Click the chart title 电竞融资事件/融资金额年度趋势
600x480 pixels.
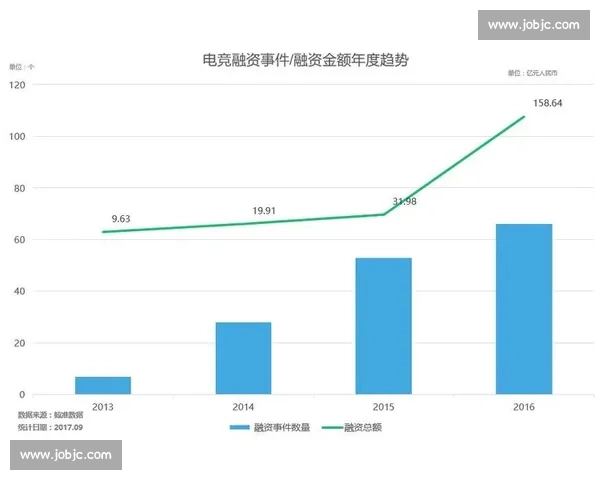click(x=305, y=60)
